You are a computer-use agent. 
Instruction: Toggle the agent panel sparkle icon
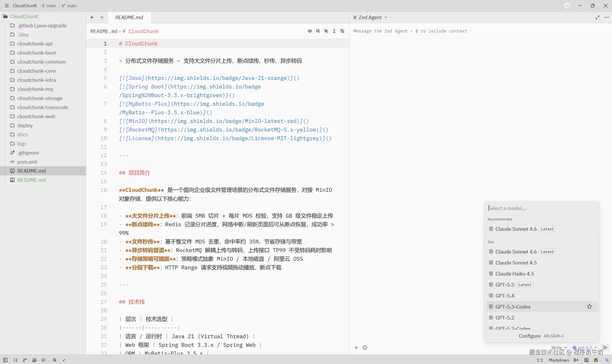point(607,360)
